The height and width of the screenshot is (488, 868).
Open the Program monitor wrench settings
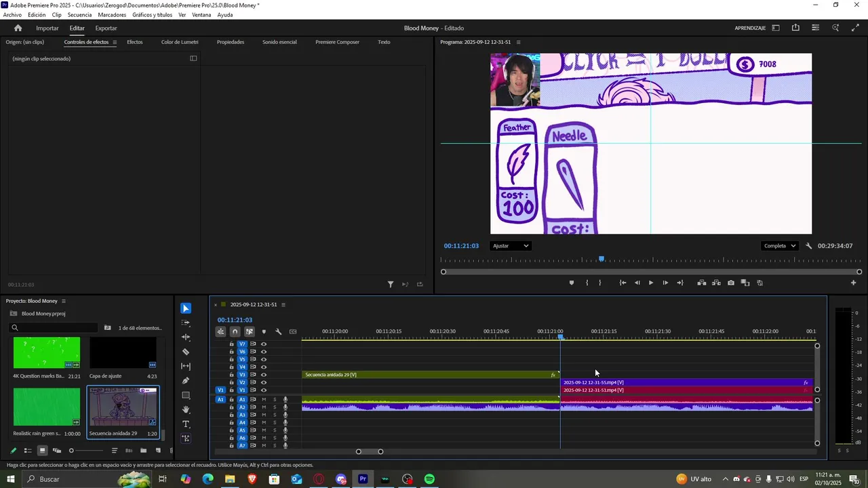[809, 246]
